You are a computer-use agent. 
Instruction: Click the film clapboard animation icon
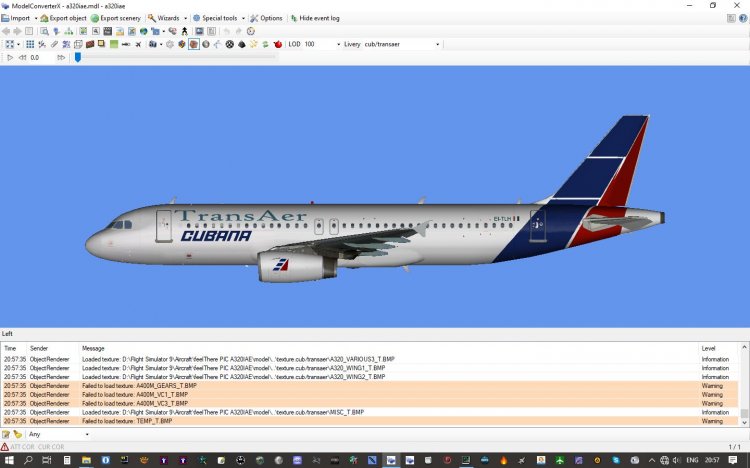(x=108, y=31)
